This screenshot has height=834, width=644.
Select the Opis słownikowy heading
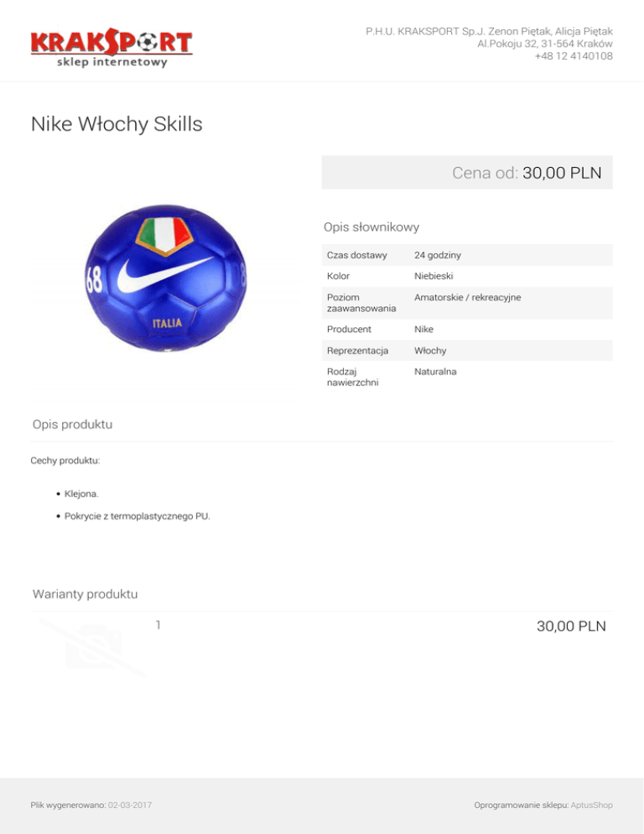coord(371,227)
